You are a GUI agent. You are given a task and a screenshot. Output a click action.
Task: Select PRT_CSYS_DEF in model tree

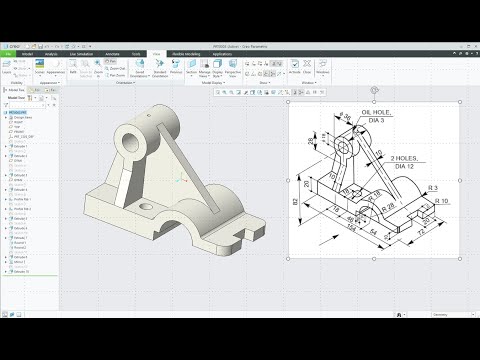click(x=22, y=137)
